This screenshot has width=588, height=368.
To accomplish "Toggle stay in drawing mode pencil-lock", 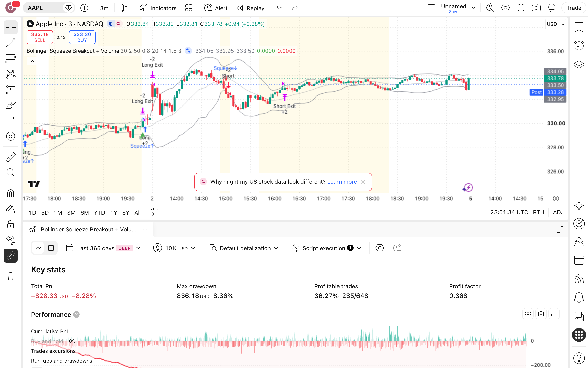I will (x=11, y=209).
